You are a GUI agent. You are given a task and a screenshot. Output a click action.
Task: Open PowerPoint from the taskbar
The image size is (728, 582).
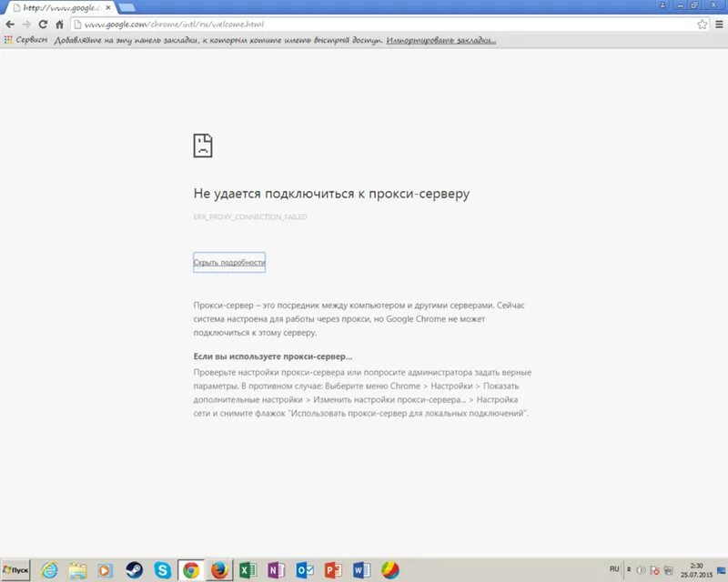[333, 570]
